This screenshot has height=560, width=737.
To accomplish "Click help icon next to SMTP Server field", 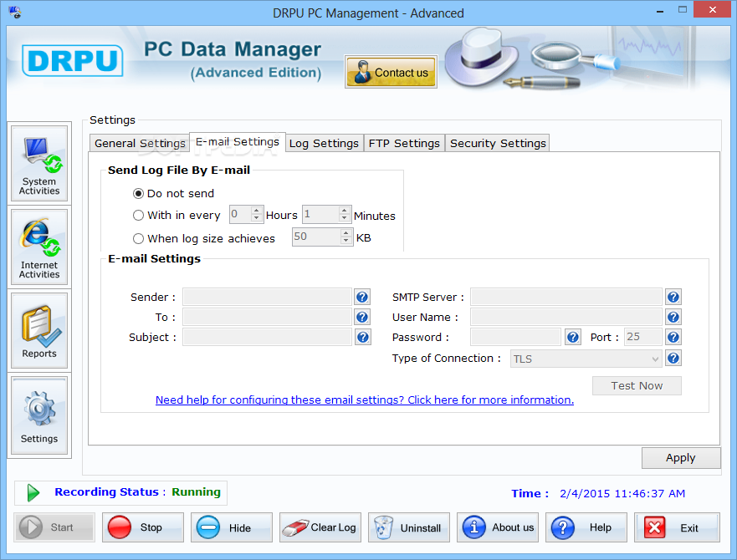I will 673,297.
